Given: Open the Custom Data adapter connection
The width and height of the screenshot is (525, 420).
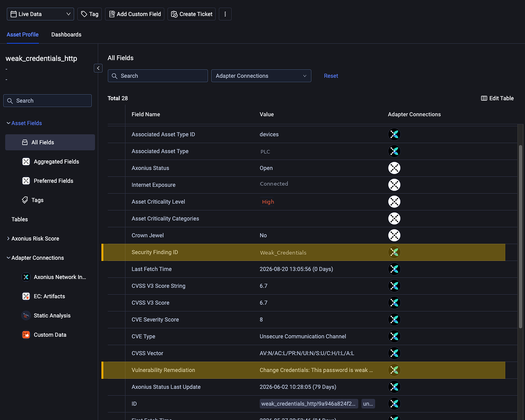Looking at the screenshot, I should pos(50,335).
